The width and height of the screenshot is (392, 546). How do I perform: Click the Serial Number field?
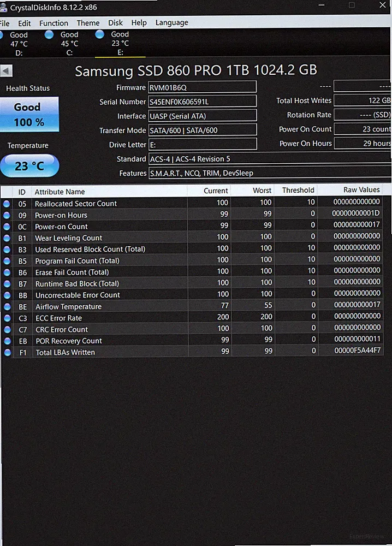(x=202, y=102)
